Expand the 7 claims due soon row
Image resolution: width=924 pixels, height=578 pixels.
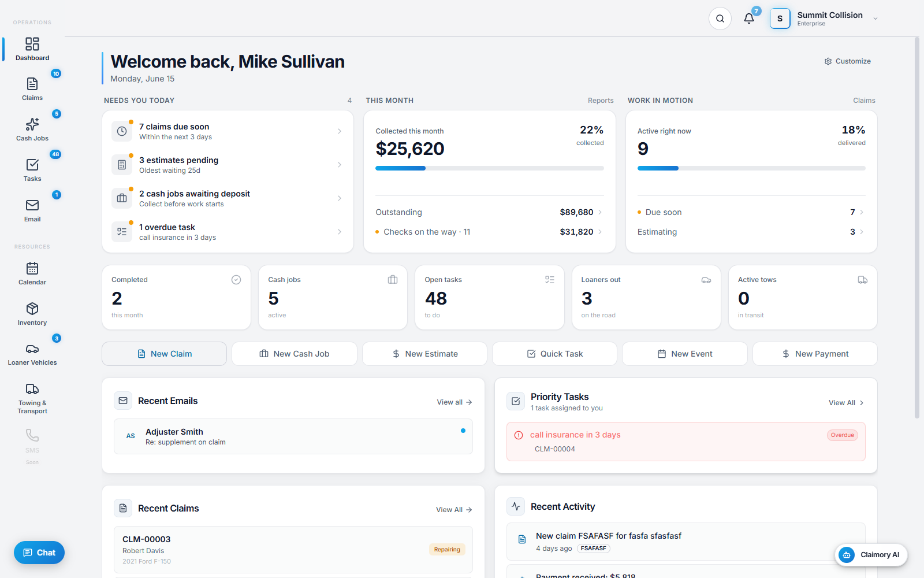[228, 131]
